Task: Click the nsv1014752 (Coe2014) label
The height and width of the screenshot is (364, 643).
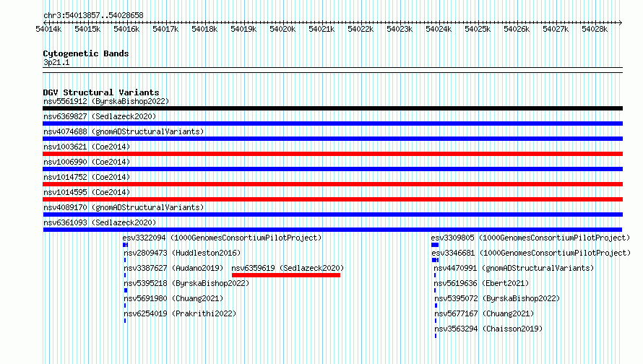Action: [87, 177]
